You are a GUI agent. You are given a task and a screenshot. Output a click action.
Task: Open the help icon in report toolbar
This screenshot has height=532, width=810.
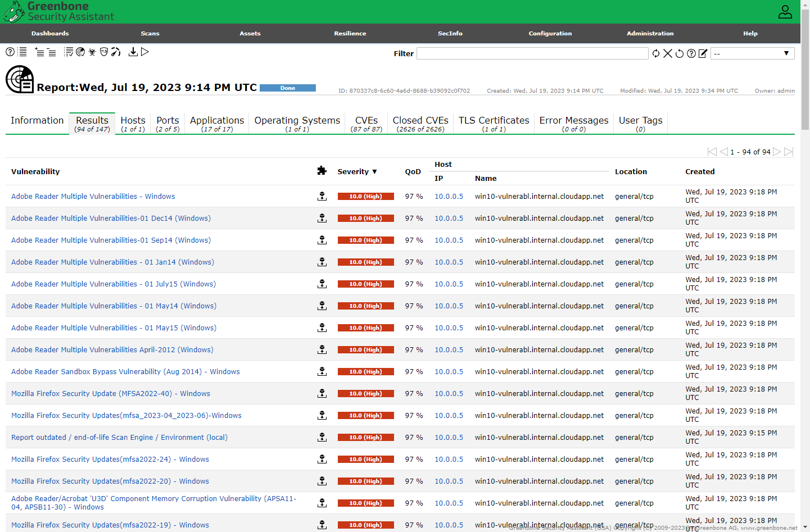[x=10, y=52]
